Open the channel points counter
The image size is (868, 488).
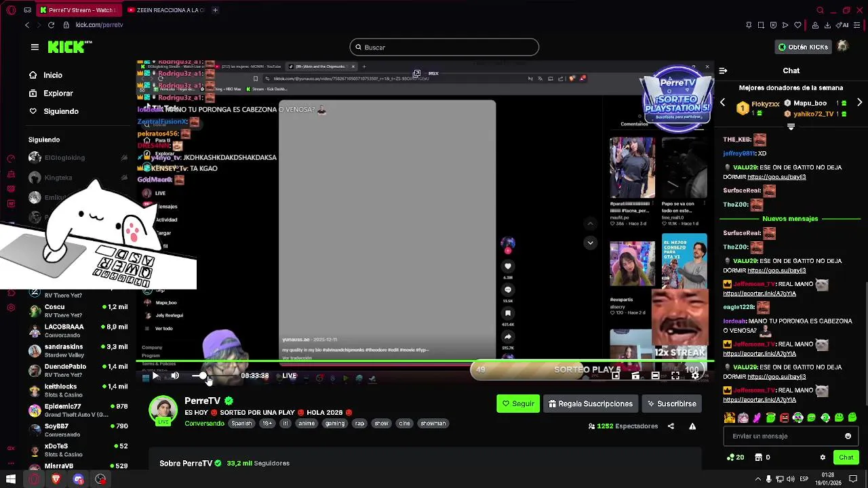(735, 457)
